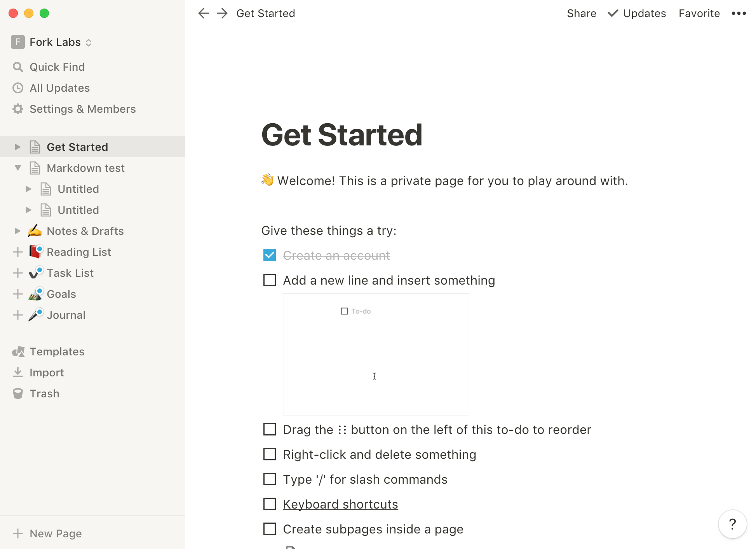
Task: Click the Settings & Members gear icon
Action: (18, 108)
